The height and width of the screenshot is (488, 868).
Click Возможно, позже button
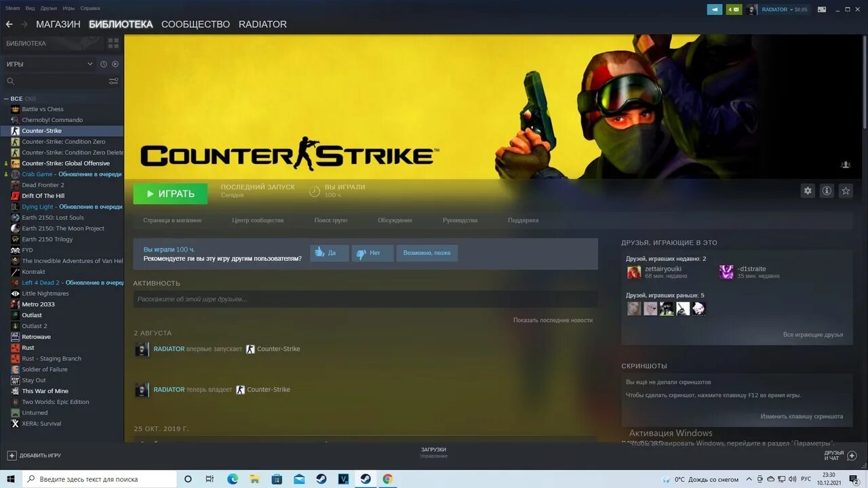click(427, 253)
